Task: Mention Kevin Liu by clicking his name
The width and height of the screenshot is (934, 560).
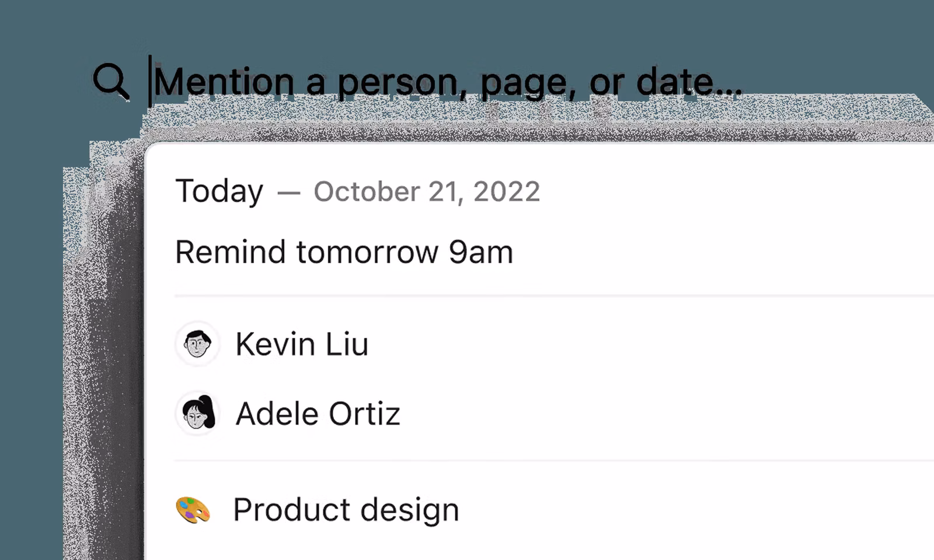Action: click(x=302, y=344)
